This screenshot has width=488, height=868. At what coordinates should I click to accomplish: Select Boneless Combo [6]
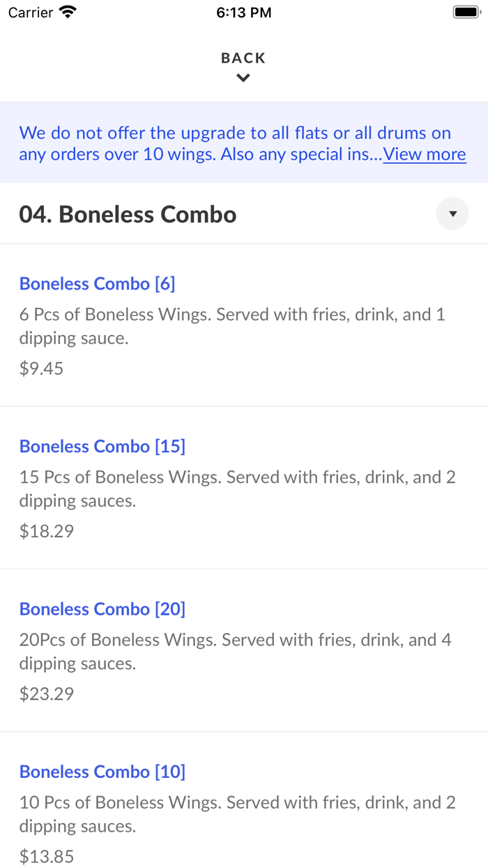98,283
